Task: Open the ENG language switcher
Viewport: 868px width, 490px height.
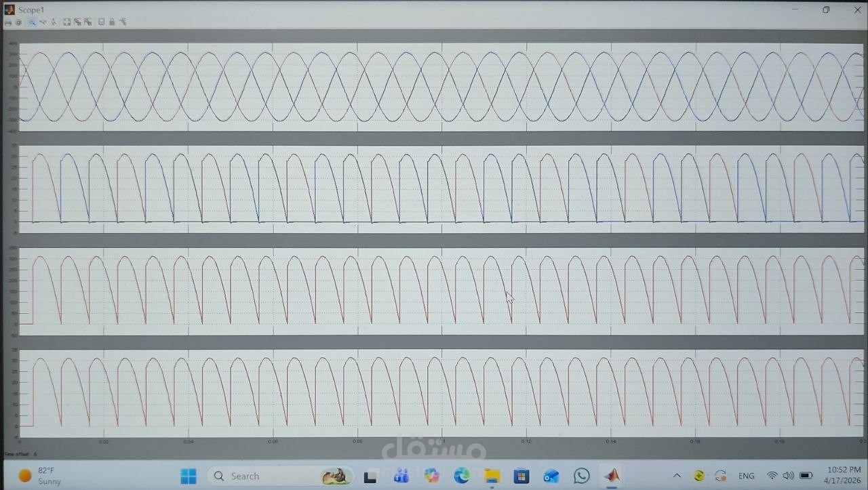Action: coord(746,476)
